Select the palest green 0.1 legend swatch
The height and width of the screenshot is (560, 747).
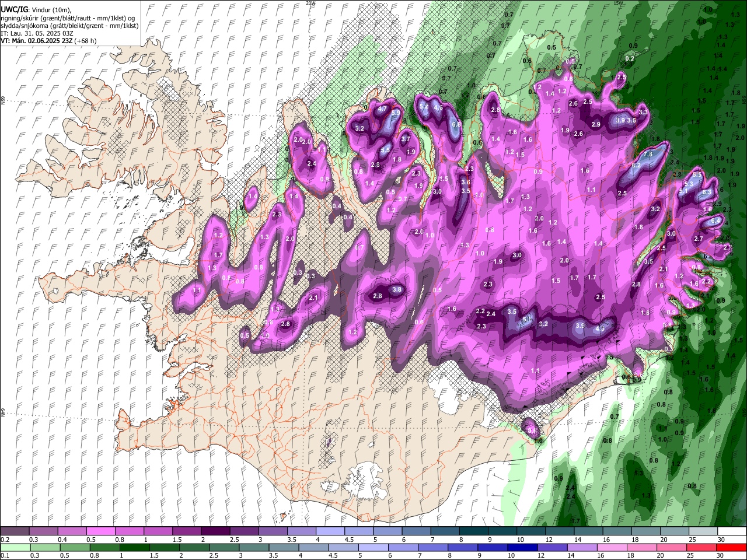click(x=15, y=547)
